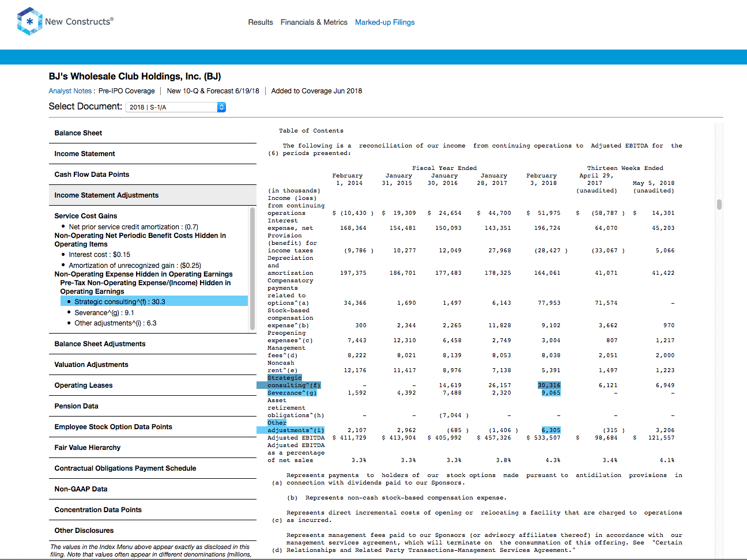Click Thirteen Weeks Ended column header
Viewport: 747px width, 560px height.
pyautogui.click(x=625, y=168)
